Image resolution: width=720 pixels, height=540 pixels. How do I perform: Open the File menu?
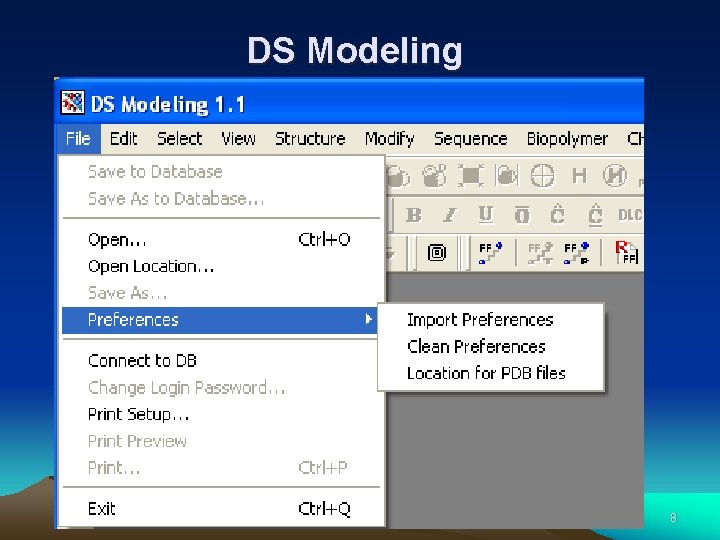(x=78, y=139)
